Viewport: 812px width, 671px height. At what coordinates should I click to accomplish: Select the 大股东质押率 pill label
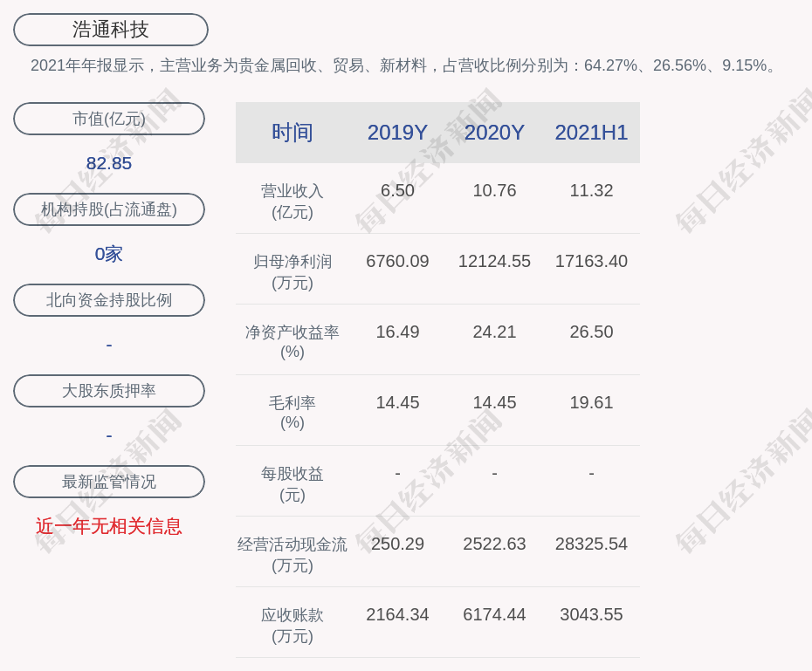109,391
